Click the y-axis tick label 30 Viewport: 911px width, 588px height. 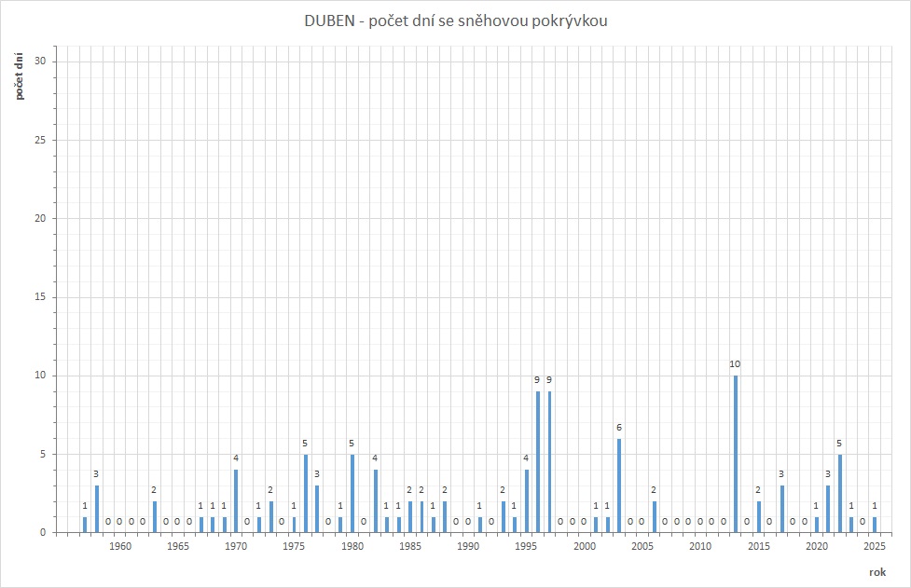click(40, 61)
